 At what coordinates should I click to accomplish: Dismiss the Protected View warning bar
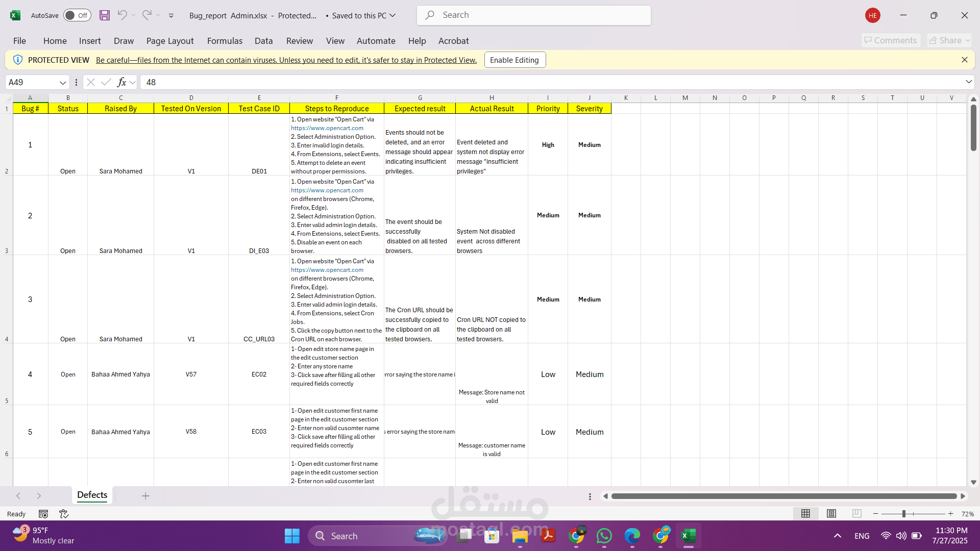964,60
